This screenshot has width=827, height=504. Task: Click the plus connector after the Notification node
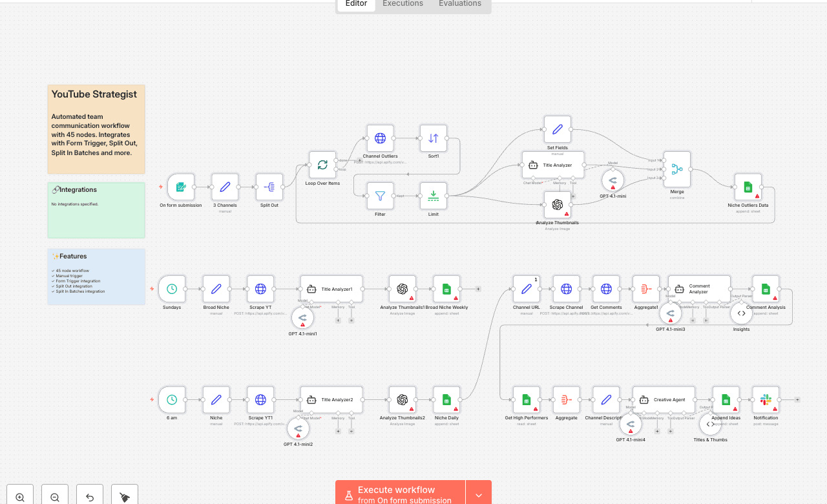797,400
